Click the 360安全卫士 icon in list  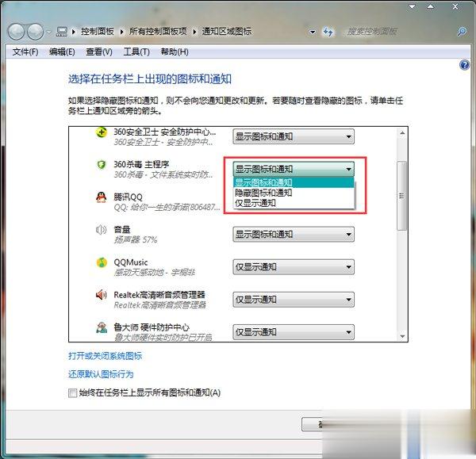[102, 132]
